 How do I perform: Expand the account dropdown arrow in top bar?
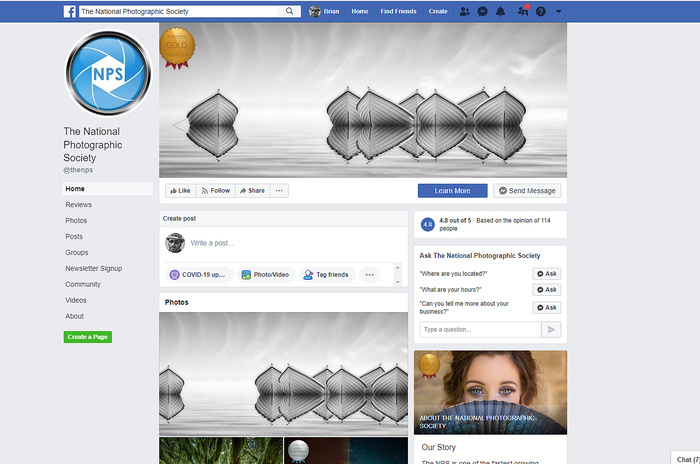tap(558, 12)
